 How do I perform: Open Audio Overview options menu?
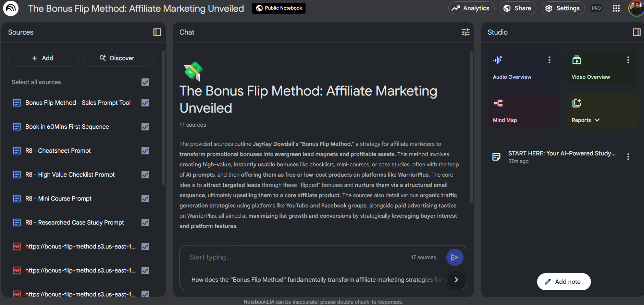(549, 60)
